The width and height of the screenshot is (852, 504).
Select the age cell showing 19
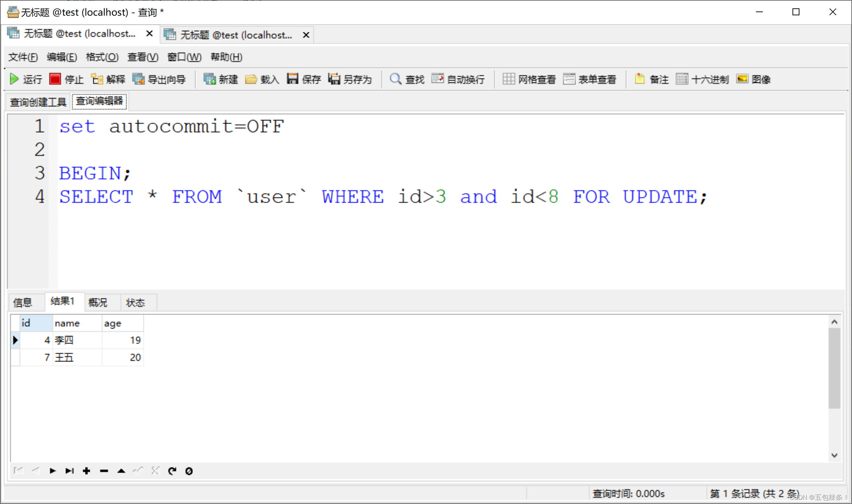tap(123, 340)
